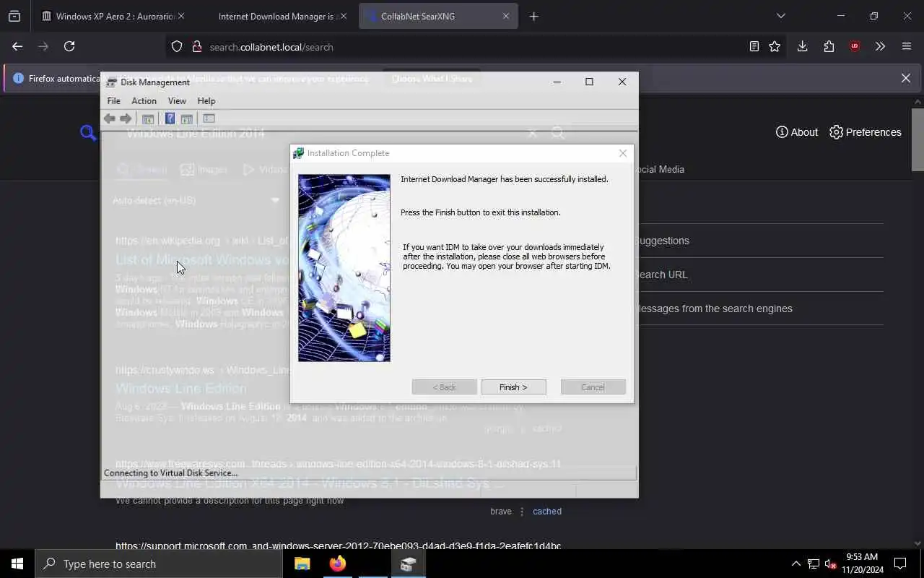The image size is (924, 578).
Task: Click the 'Connecting to Virtual Disk Service...' status text
Action: coord(170,473)
